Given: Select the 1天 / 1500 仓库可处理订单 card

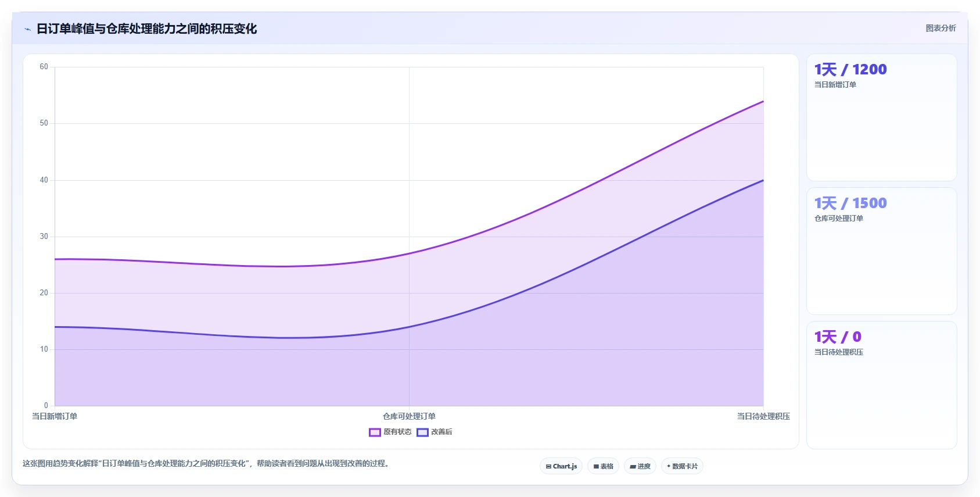Looking at the screenshot, I should pos(881,251).
